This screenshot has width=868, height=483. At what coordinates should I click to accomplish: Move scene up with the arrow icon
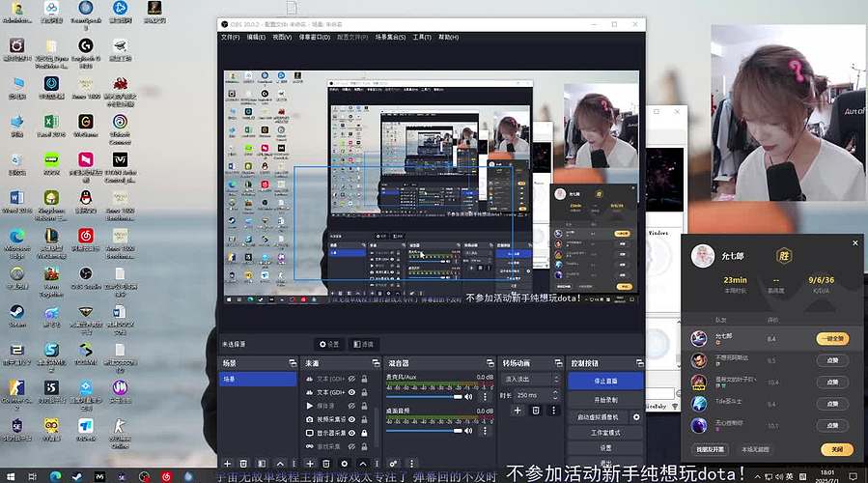(280, 464)
